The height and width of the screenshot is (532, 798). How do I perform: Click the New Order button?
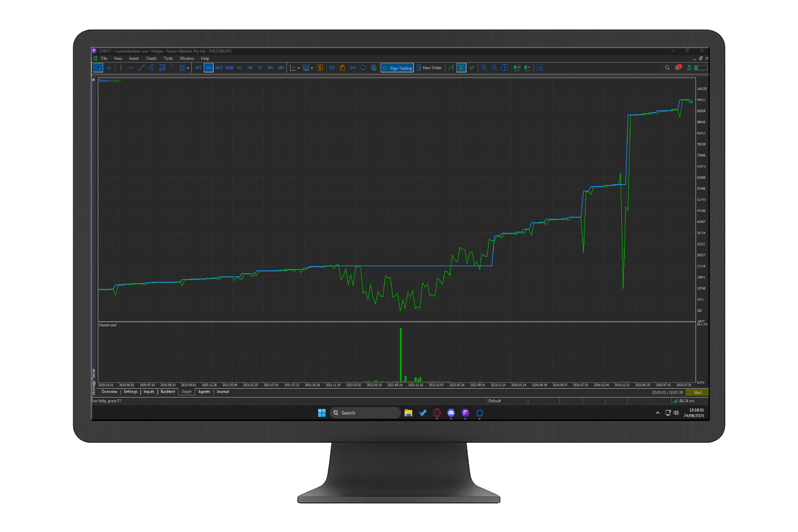click(x=429, y=68)
